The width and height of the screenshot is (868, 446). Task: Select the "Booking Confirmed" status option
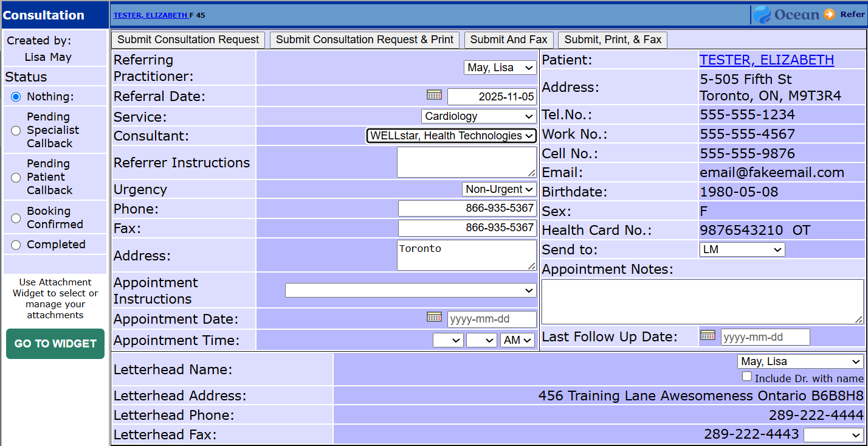point(16,218)
